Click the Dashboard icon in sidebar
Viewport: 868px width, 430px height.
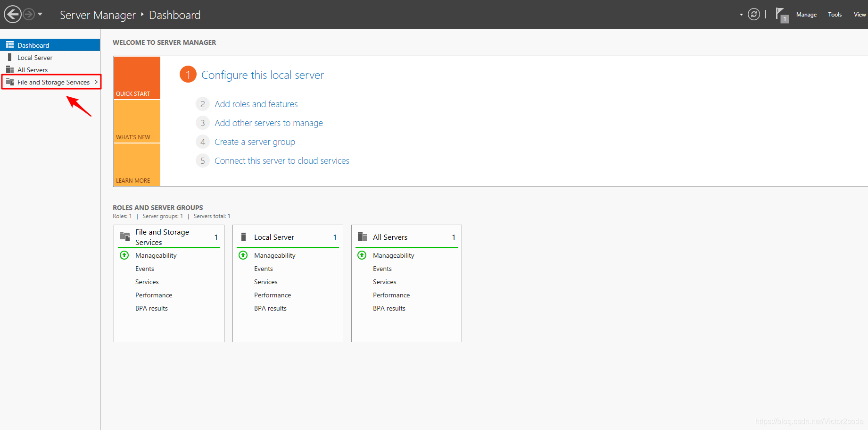pyautogui.click(x=10, y=45)
